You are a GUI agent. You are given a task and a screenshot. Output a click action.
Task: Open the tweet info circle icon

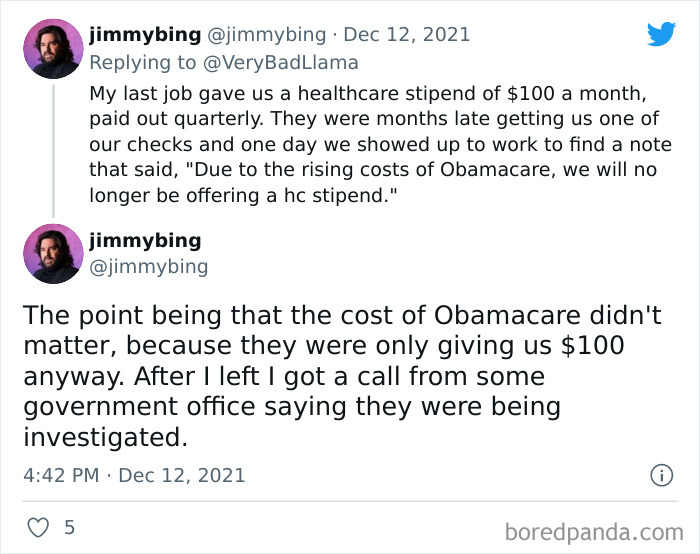pyautogui.click(x=661, y=475)
